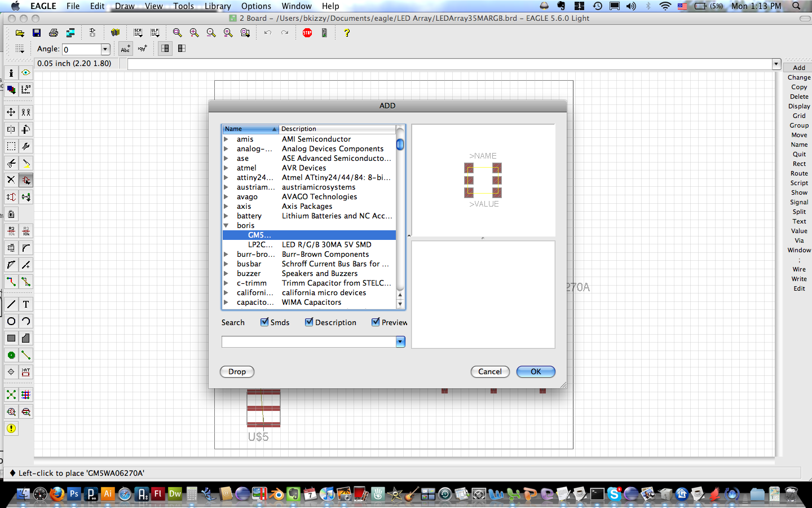Select the Show (eye) tool

26,73
